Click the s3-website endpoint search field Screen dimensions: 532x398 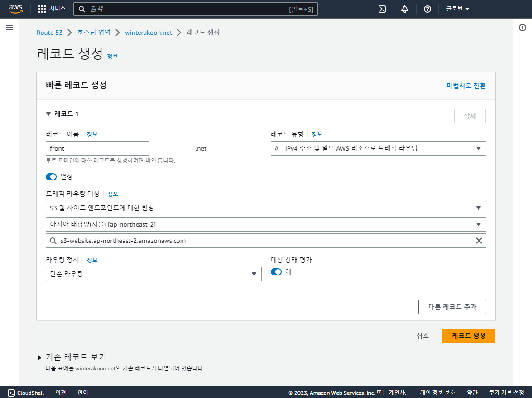coord(266,241)
